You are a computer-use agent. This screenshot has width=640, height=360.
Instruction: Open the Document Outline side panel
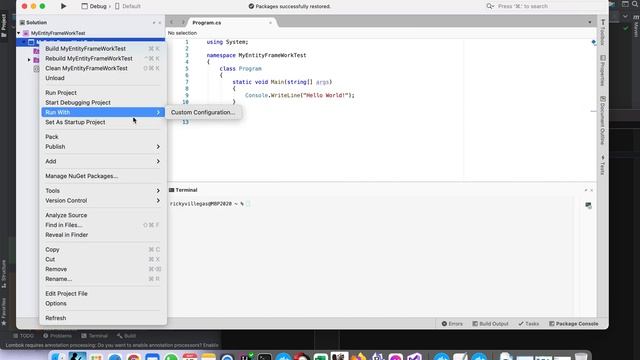(603, 120)
